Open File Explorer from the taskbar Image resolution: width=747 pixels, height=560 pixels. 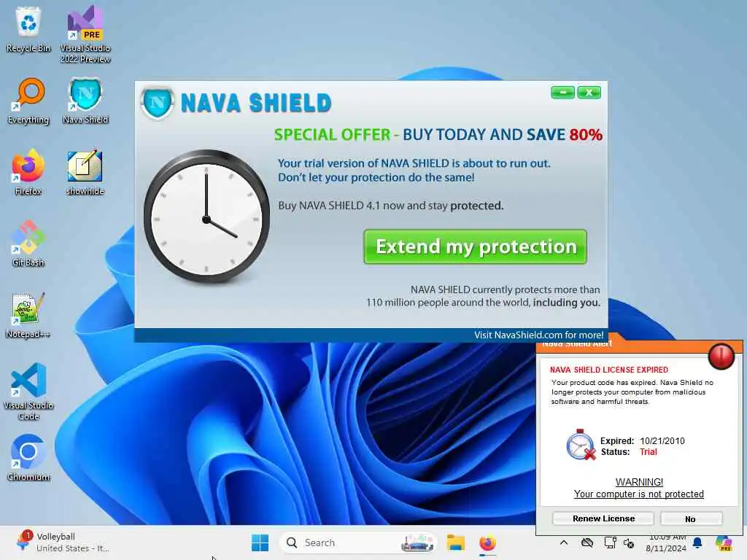[x=455, y=542]
